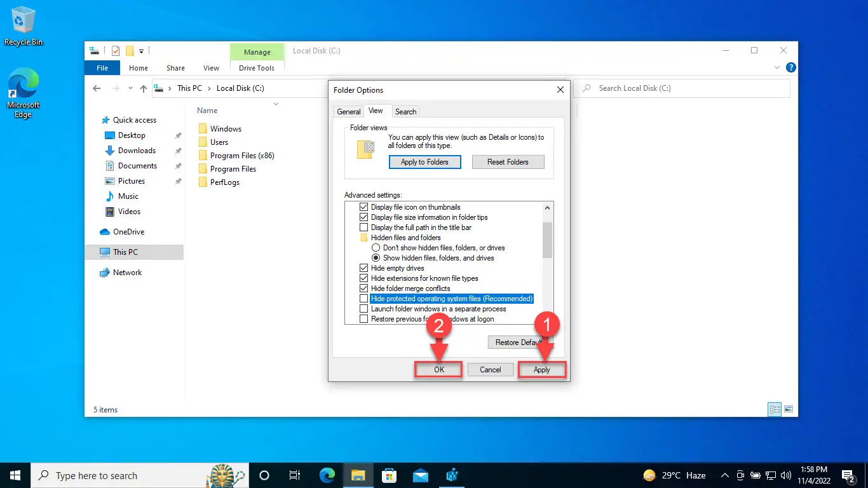
Task: Select the Users folder
Action: pos(219,142)
